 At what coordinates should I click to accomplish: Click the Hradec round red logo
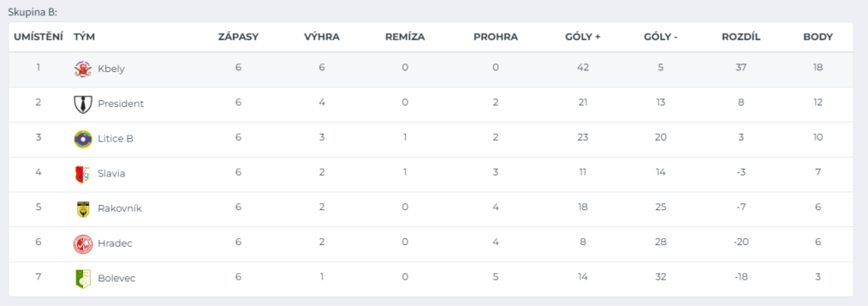click(x=82, y=243)
